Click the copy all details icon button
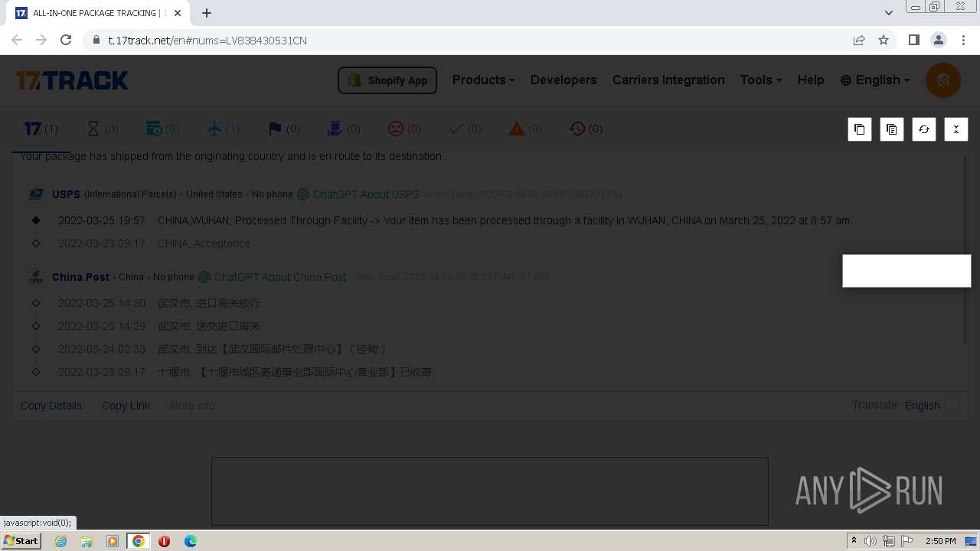This screenshot has width=980, height=551. click(x=892, y=129)
